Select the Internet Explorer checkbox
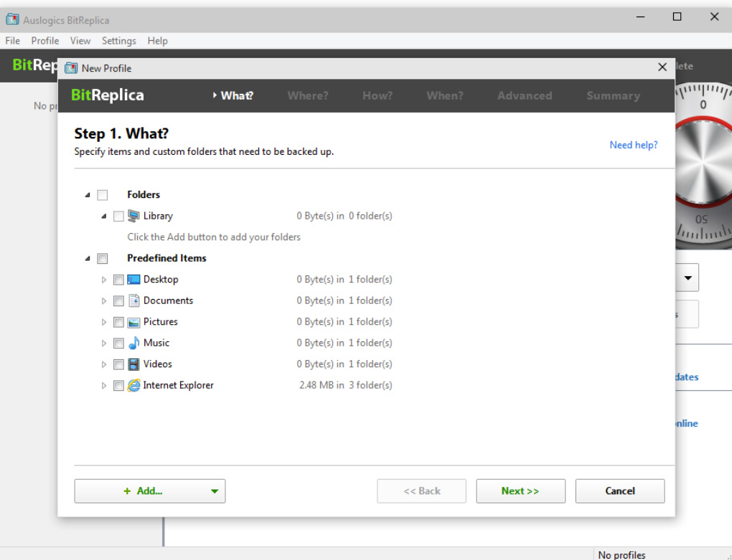 pyautogui.click(x=118, y=385)
